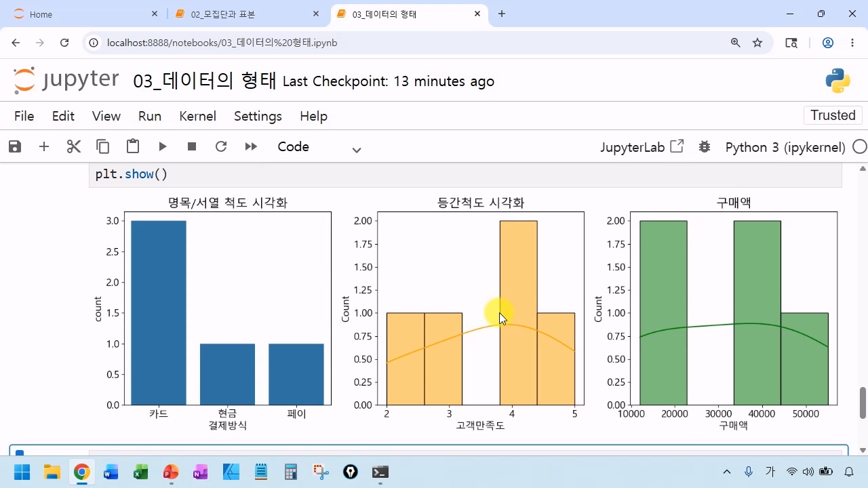Image resolution: width=868 pixels, height=488 pixels.
Task: Click the scrollbar down arrow
Action: [863, 450]
